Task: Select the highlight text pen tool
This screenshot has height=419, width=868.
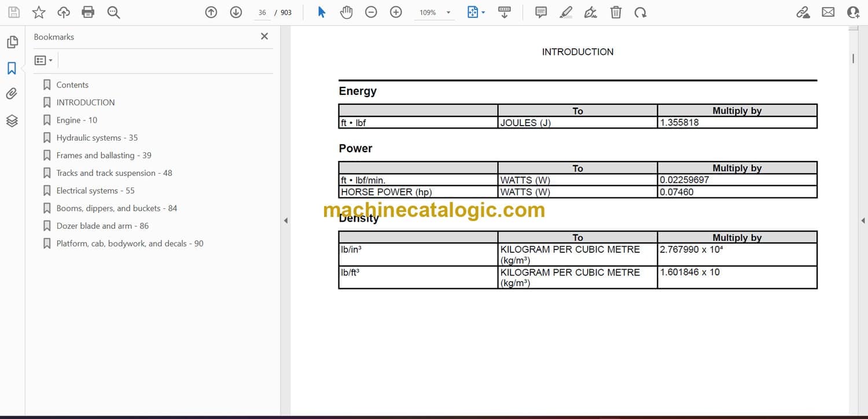Action: point(566,12)
